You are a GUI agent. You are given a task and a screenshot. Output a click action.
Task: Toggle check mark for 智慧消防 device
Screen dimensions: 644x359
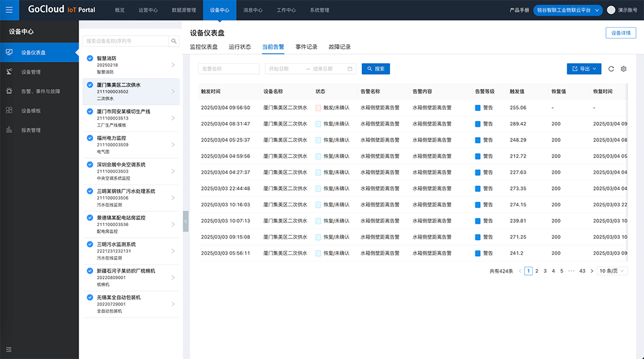[x=90, y=59]
